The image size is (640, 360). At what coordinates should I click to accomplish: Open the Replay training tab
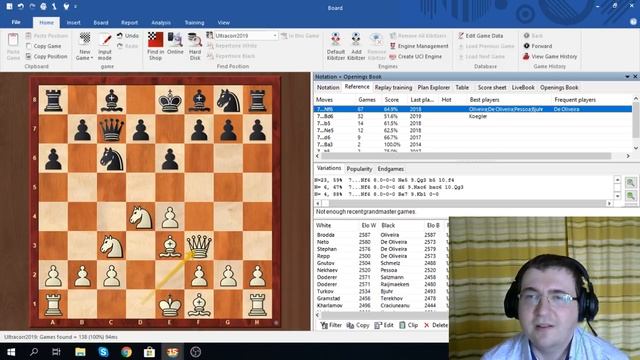(393, 87)
